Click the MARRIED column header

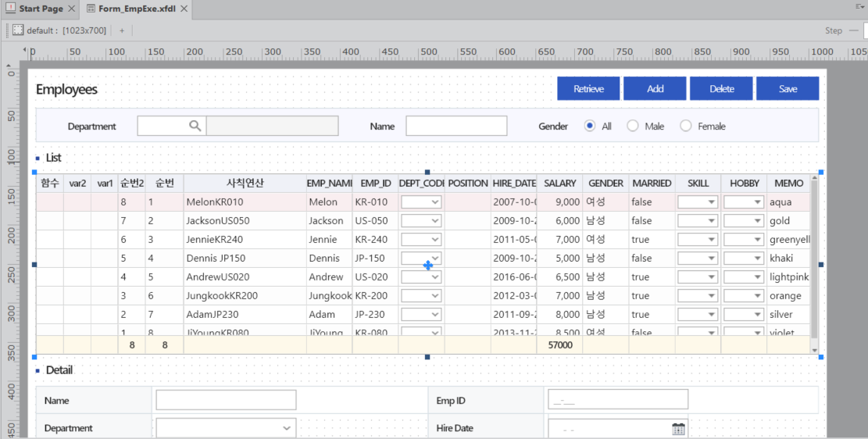652,184
